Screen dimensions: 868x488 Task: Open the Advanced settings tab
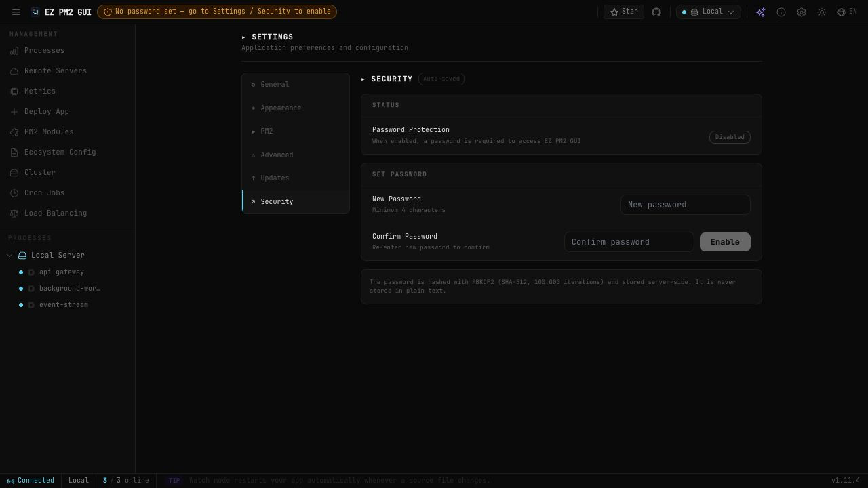coord(296,155)
